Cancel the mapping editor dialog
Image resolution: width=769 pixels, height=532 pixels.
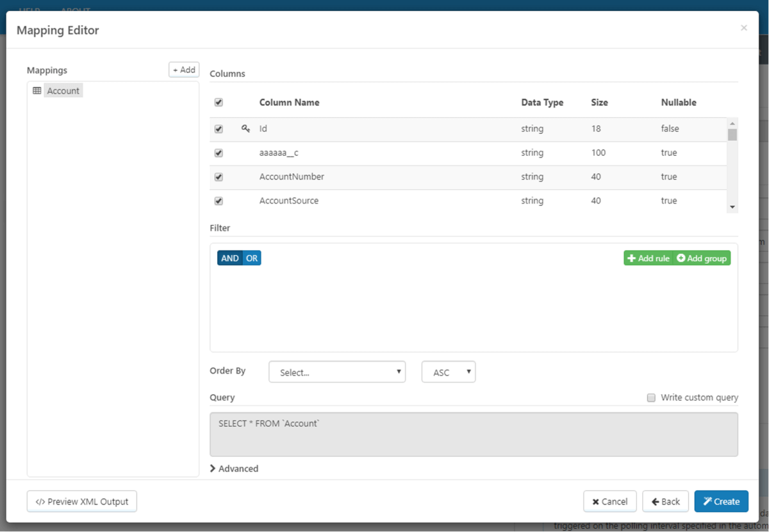point(609,501)
